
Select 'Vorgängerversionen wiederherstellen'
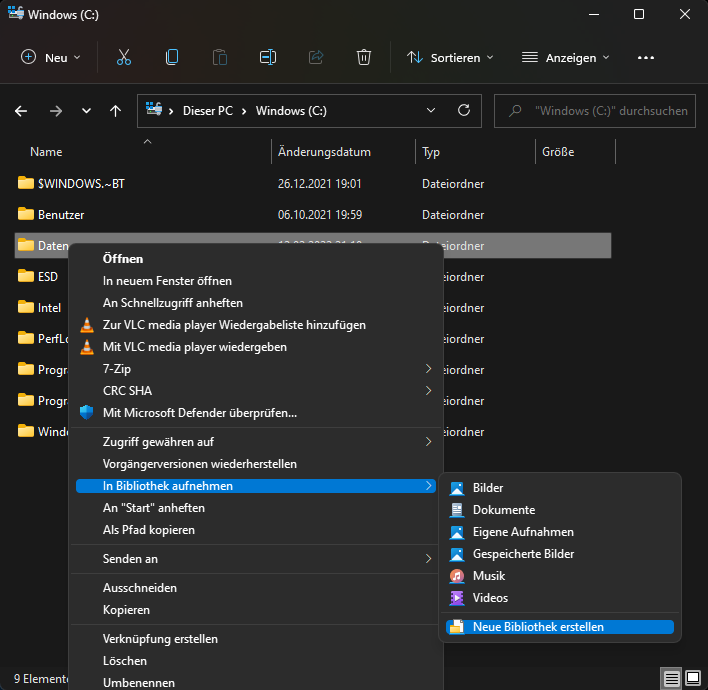pyautogui.click(x=200, y=464)
